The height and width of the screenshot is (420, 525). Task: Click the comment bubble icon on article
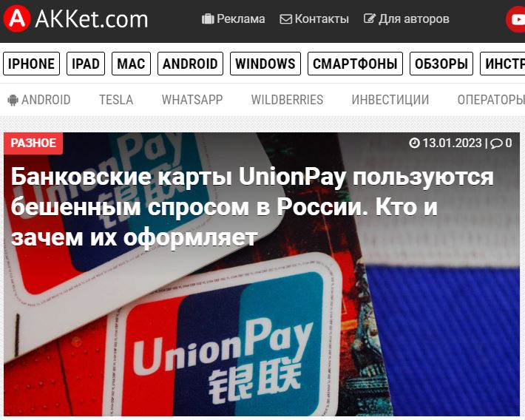pyautogui.click(x=496, y=143)
